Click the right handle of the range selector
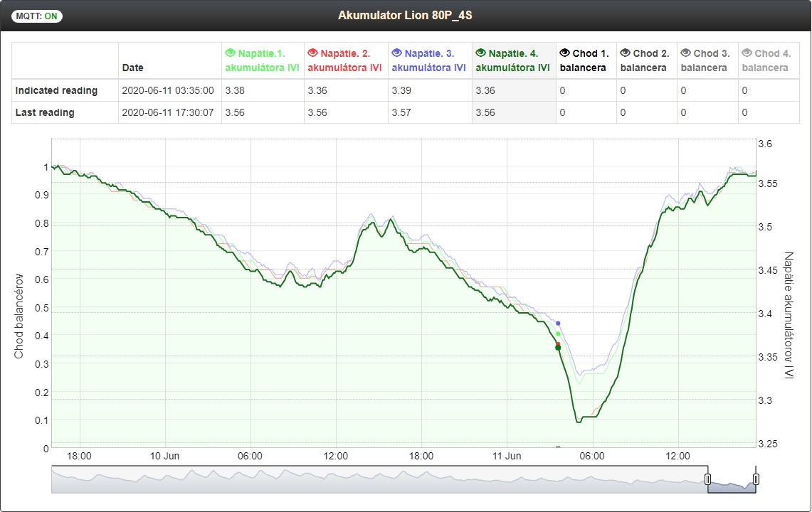This screenshot has height=512, width=812. click(756, 479)
